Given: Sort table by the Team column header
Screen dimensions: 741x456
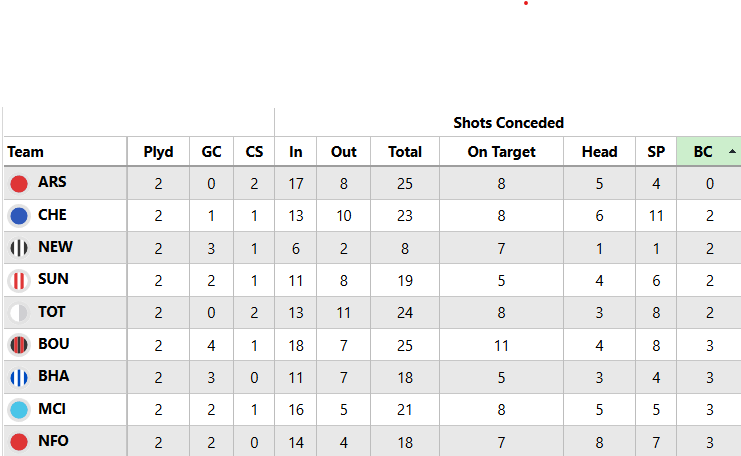Looking at the screenshot, I should [26, 152].
